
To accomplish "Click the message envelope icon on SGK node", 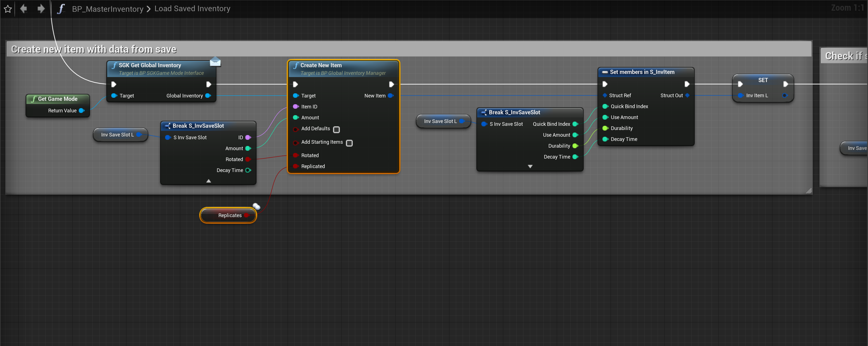I will [215, 62].
